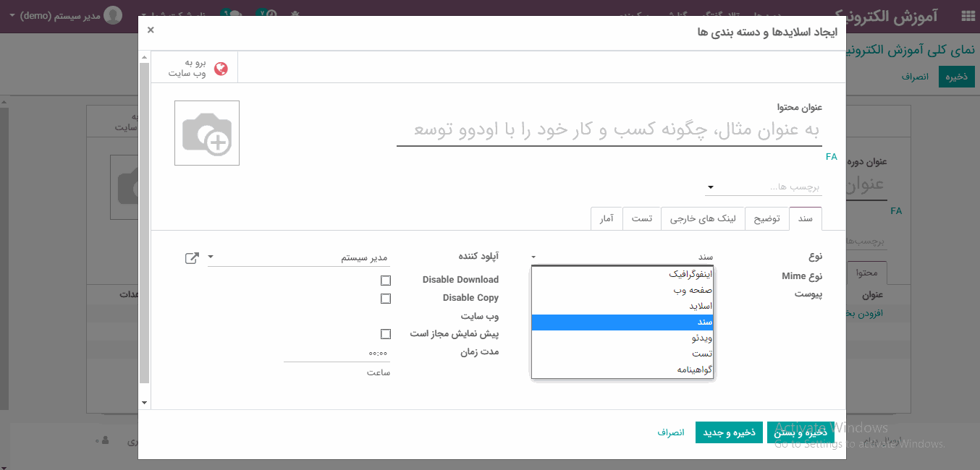Select ویدئو from the type list
The height and width of the screenshot is (470, 980).
click(622, 338)
